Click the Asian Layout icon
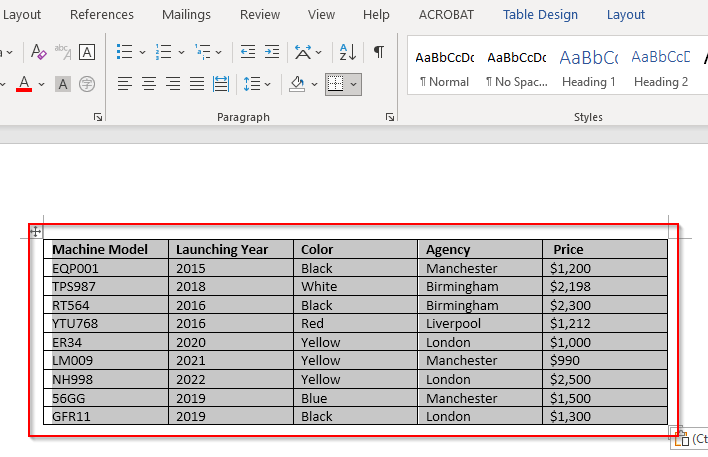This screenshot has width=708, height=457. [303, 52]
